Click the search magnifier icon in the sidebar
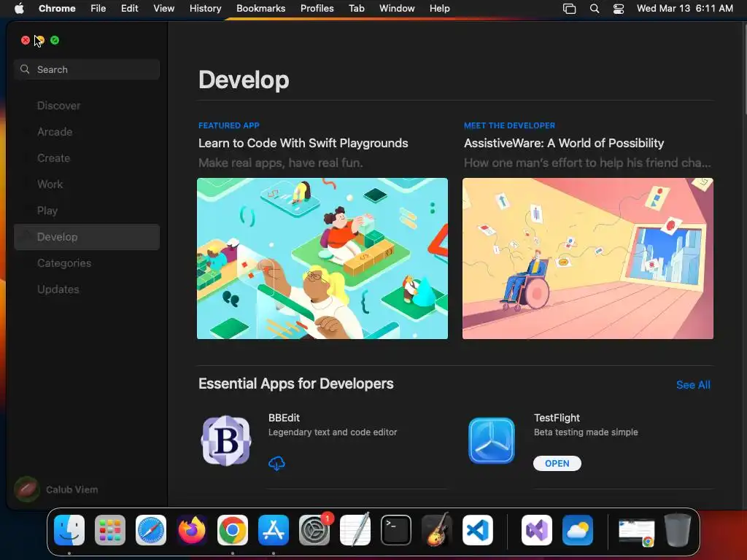Viewport: 747px width, 560px height. 25,69
